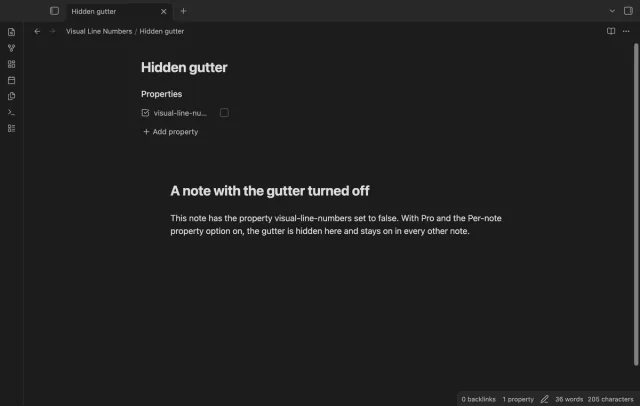Open the canvas icon in the ribbon
Screen dimensions: 640x406
click(11, 64)
